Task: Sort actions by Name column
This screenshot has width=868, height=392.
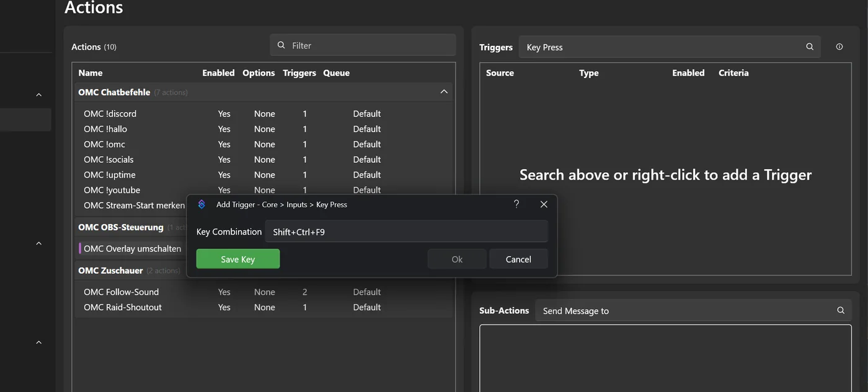Action: (x=91, y=73)
